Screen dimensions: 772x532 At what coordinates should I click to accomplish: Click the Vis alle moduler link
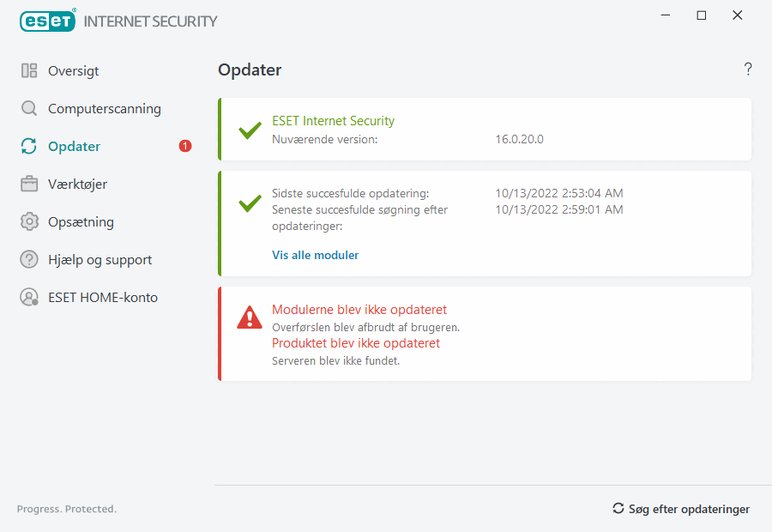315,255
